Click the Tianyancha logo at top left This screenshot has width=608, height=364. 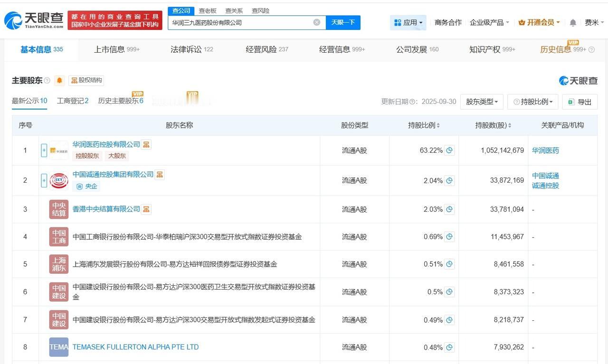coord(34,20)
